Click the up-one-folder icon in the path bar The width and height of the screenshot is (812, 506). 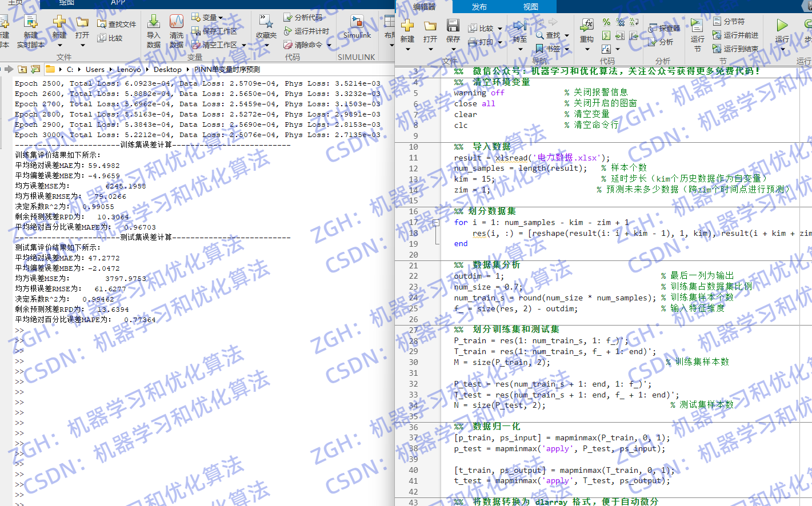[x=22, y=69]
